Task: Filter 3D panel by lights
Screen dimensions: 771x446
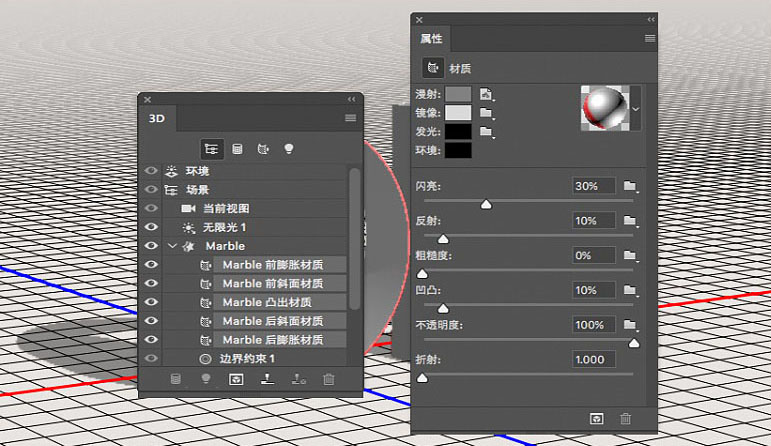Action: tap(289, 149)
